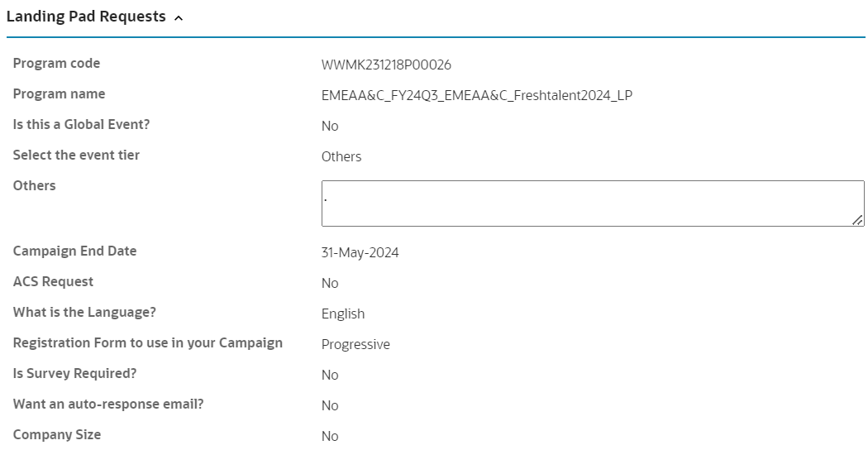868x450 pixels.
Task: Click the Registration Form to use label
Action: 147,343
